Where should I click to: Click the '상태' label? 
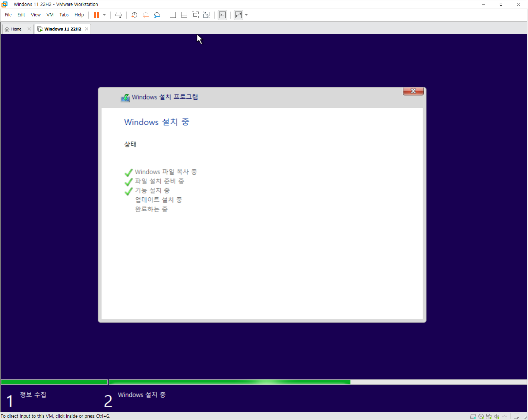point(130,144)
